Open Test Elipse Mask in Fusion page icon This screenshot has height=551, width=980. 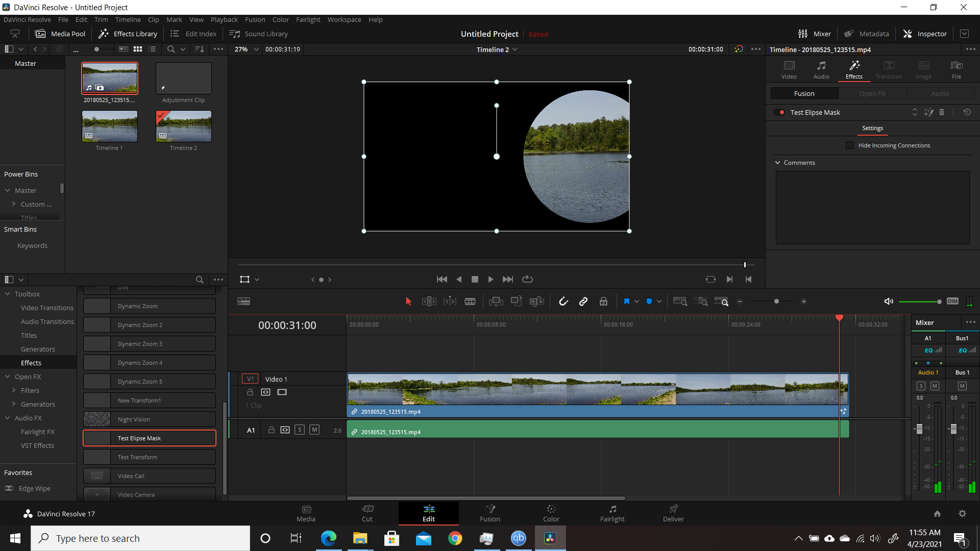click(x=928, y=112)
